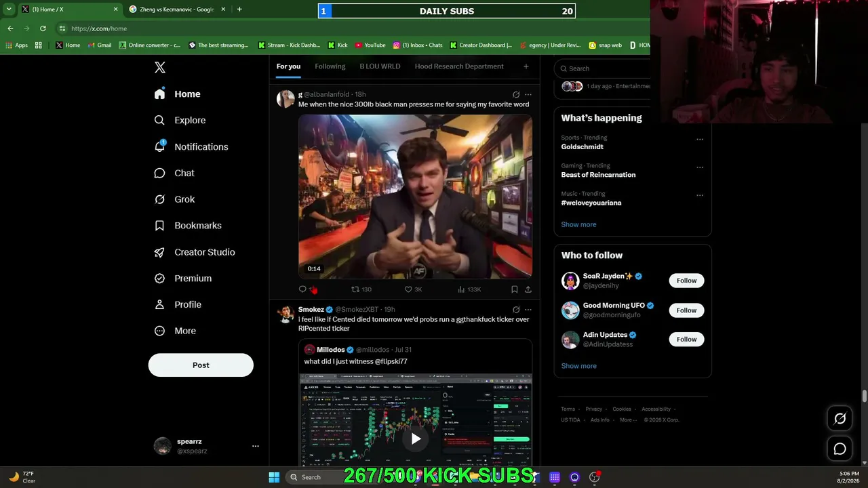Viewport: 868px width, 488px height.
Task: Open the YouTube bookmark
Action: pos(370,45)
